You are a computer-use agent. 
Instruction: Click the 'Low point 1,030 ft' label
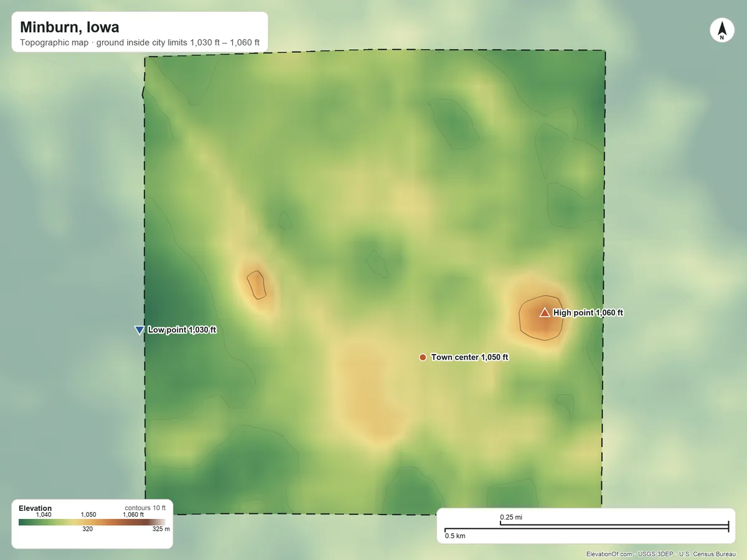click(182, 330)
